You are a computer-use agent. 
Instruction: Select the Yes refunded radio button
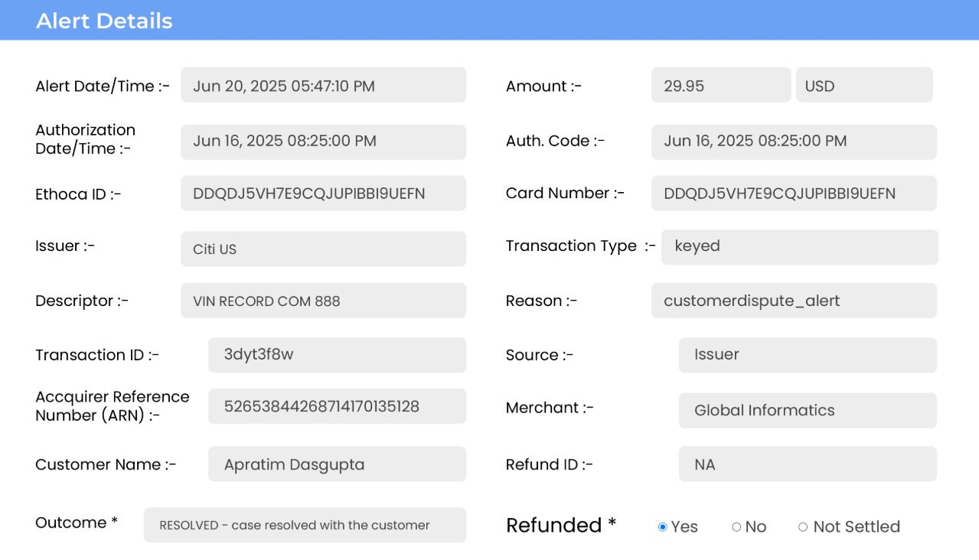(663, 527)
